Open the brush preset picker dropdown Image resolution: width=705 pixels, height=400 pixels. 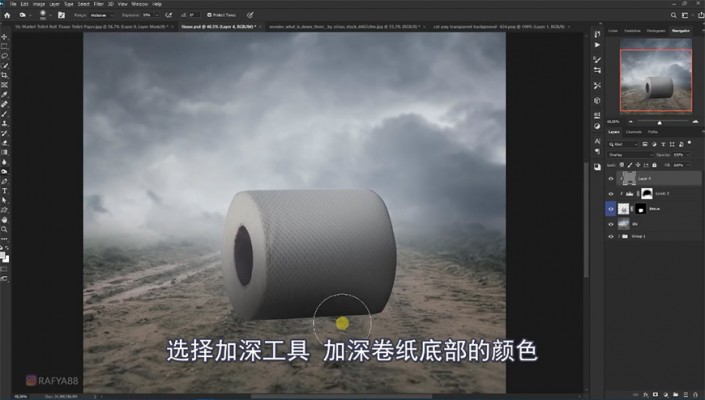point(49,15)
